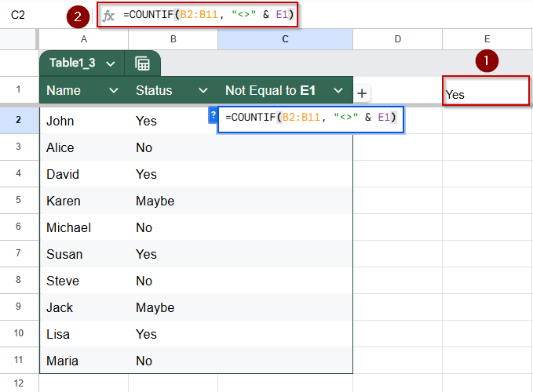Click the cell with Lisa
The image size is (533, 392).
(84, 334)
